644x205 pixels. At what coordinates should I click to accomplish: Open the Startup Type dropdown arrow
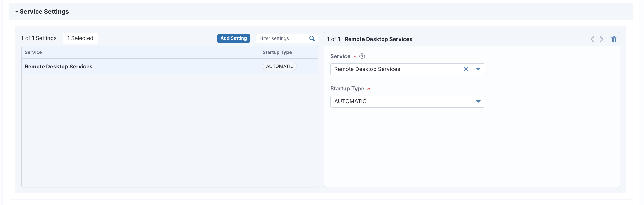(478, 101)
